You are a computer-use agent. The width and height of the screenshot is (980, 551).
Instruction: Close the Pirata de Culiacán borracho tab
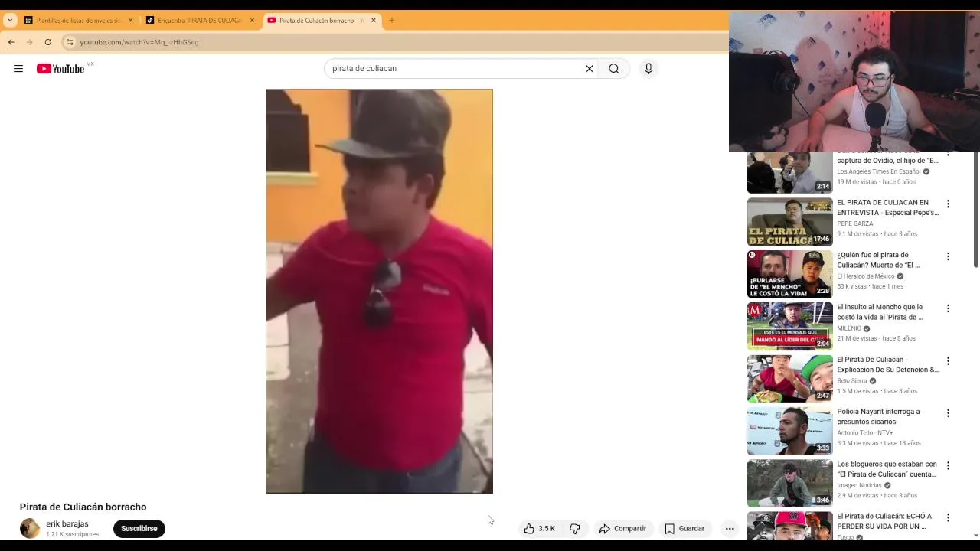pyautogui.click(x=374, y=21)
